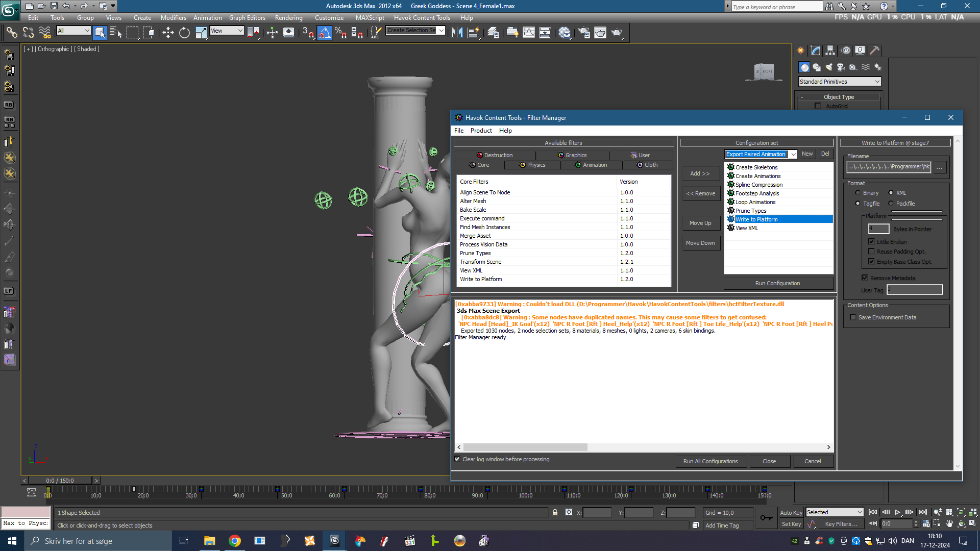The image size is (980, 551).
Task: Toggle the Angle Snap tool
Action: (x=325, y=33)
